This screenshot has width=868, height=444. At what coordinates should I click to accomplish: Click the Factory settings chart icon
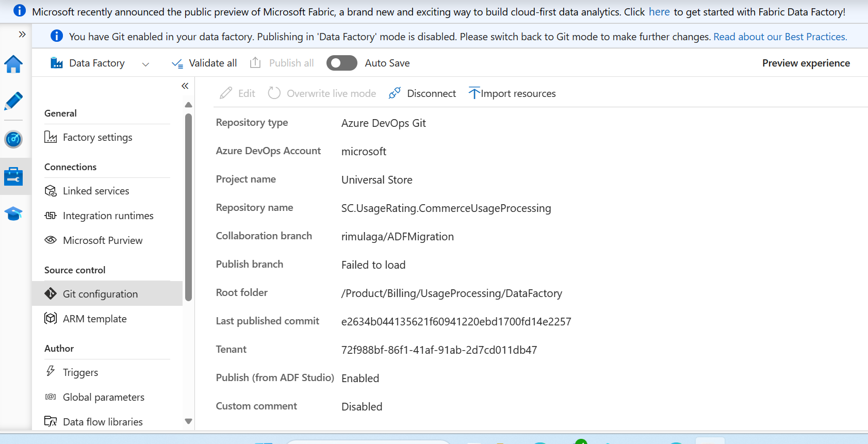click(51, 137)
